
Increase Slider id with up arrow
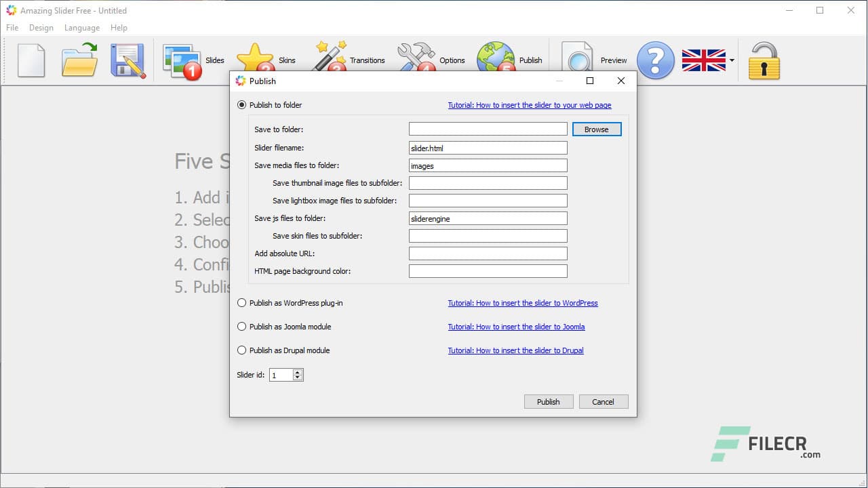pyautogui.click(x=298, y=372)
